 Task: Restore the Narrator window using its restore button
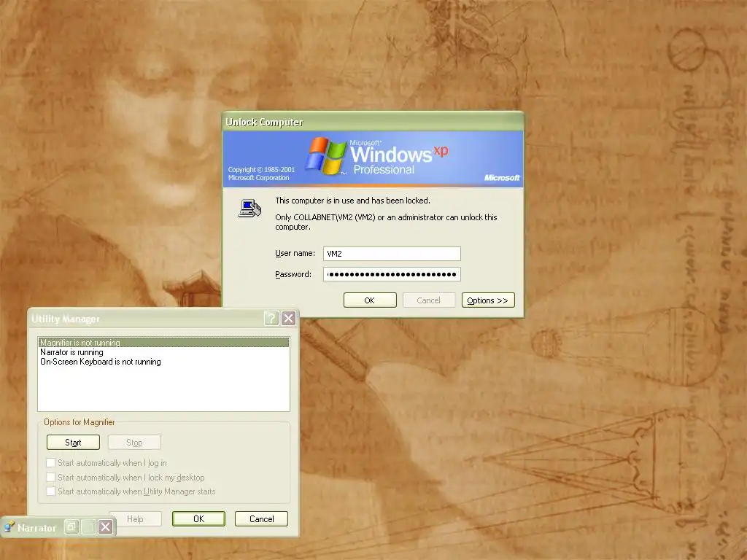pos(71,526)
